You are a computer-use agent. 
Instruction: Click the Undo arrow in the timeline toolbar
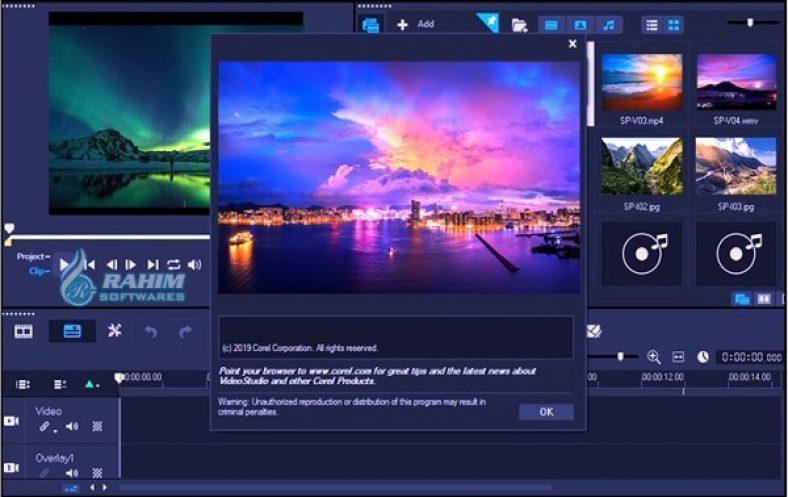[151, 331]
